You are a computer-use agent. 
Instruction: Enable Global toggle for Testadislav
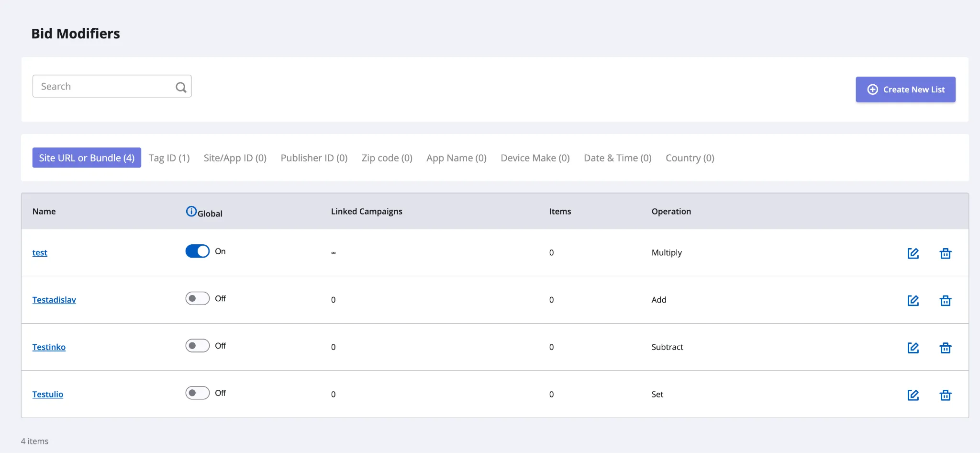point(198,298)
